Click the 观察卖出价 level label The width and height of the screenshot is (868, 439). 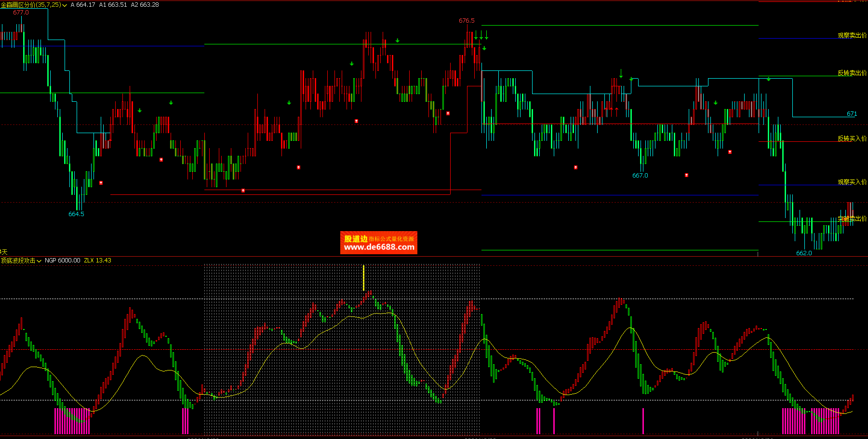click(x=852, y=36)
